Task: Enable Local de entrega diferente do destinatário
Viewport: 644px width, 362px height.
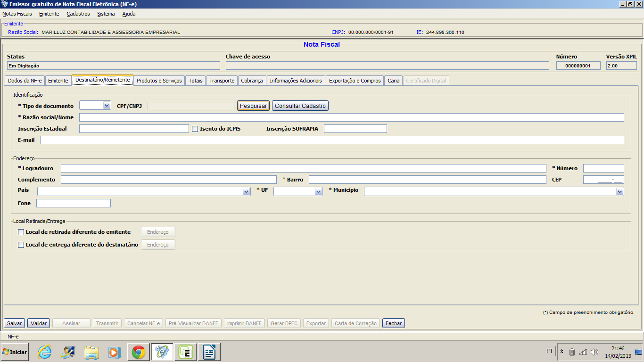Action: tap(21, 245)
